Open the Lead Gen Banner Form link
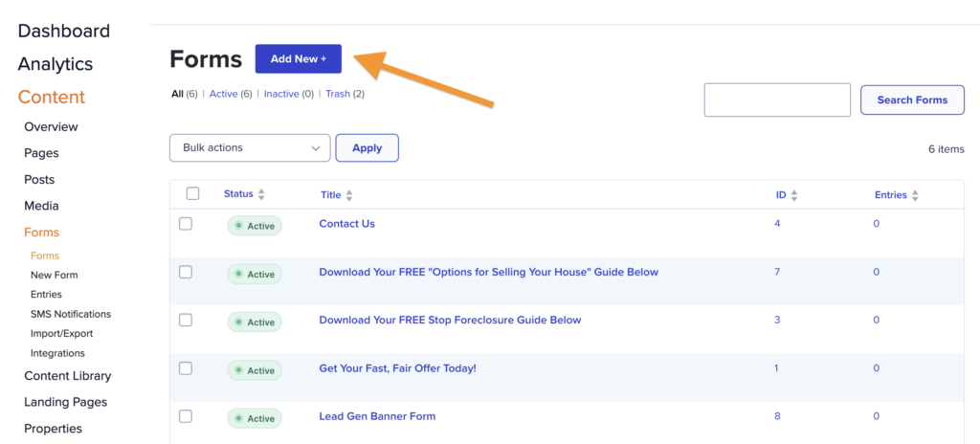This screenshot has width=980, height=444. [377, 416]
